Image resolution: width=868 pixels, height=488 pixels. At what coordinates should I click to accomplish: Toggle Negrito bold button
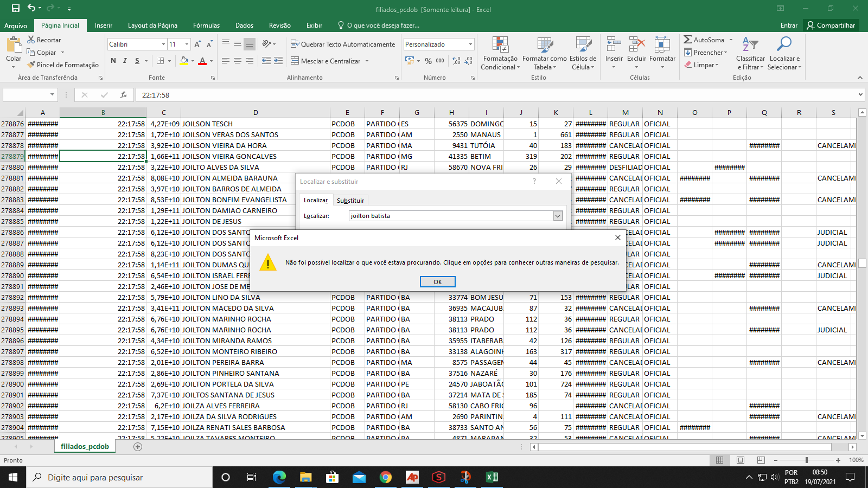pyautogui.click(x=113, y=61)
